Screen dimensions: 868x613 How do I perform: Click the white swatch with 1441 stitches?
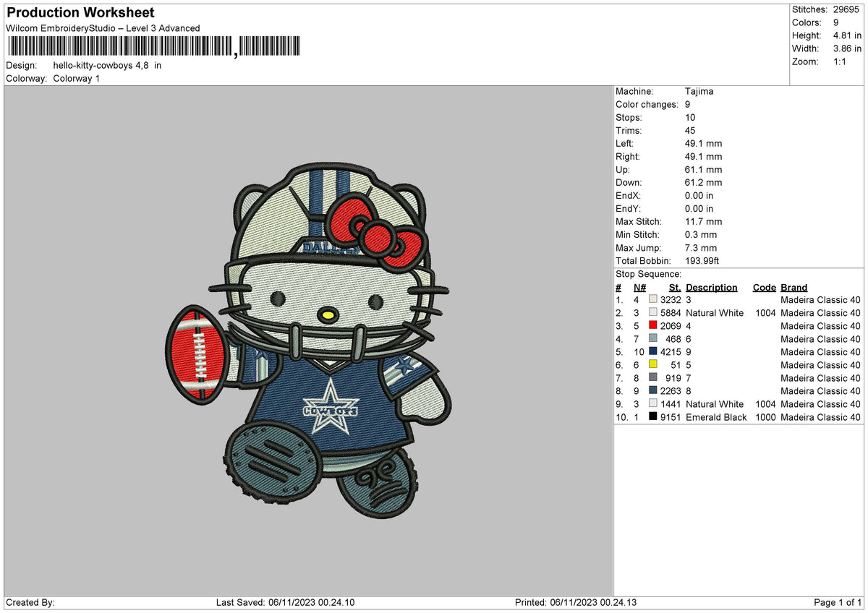tap(653, 403)
